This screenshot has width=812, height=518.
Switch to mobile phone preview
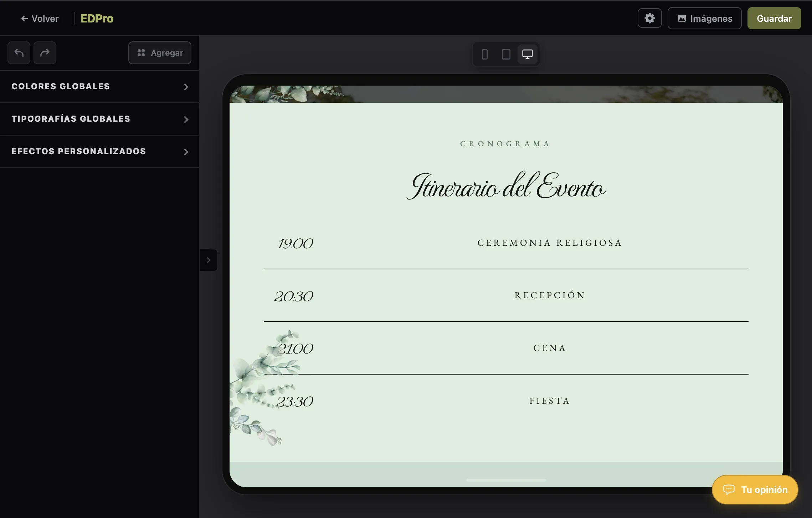485,54
